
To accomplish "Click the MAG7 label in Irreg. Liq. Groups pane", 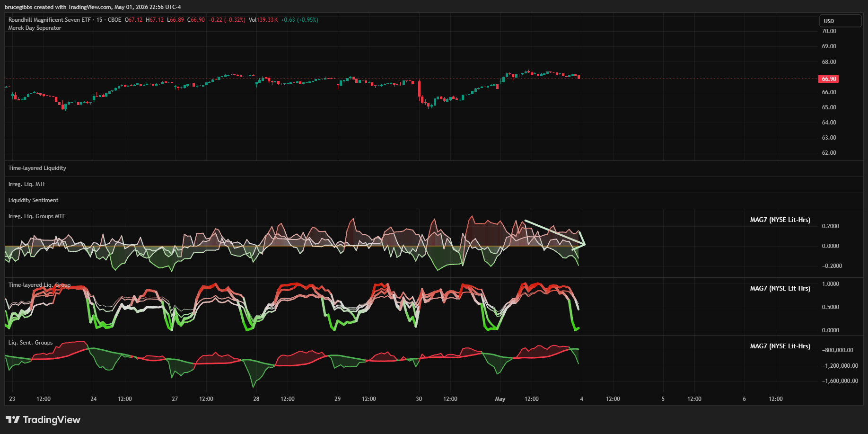I will click(780, 220).
